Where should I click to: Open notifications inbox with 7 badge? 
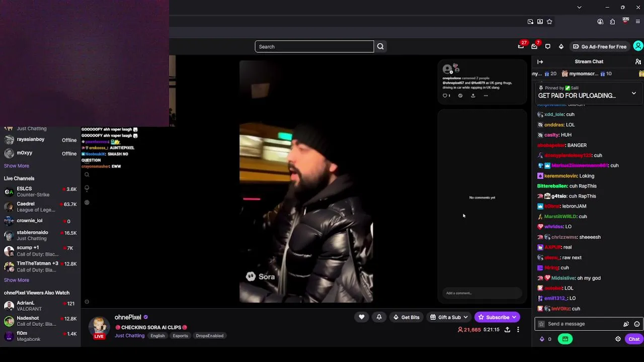click(x=534, y=46)
